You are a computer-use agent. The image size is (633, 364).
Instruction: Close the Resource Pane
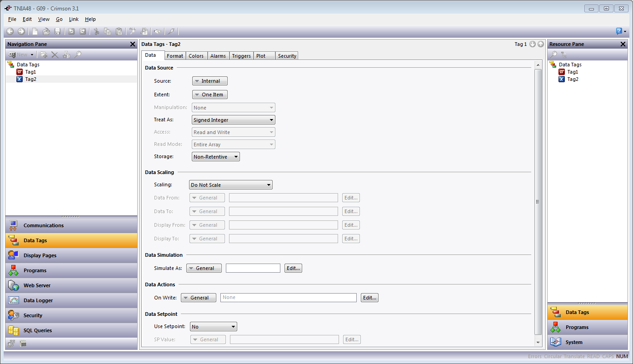pyautogui.click(x=623, y=44)
